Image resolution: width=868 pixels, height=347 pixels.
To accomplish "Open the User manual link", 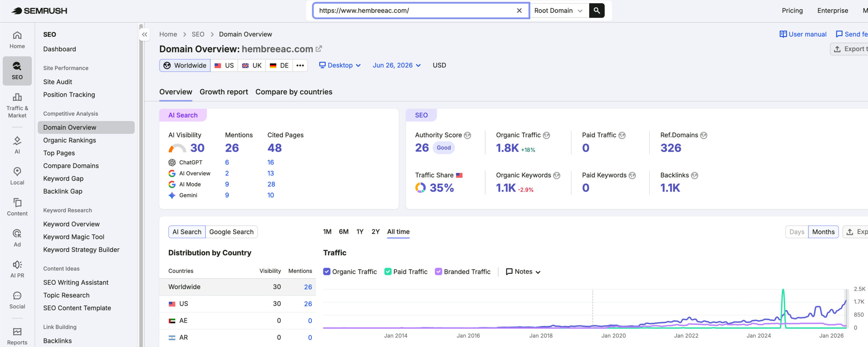I will tap(803, 34).
